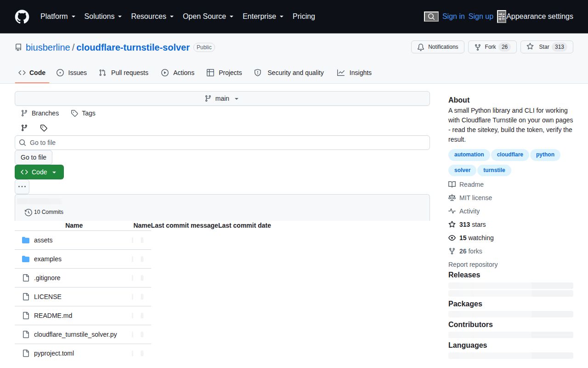Click the repository icon beside biusberline

18,47
